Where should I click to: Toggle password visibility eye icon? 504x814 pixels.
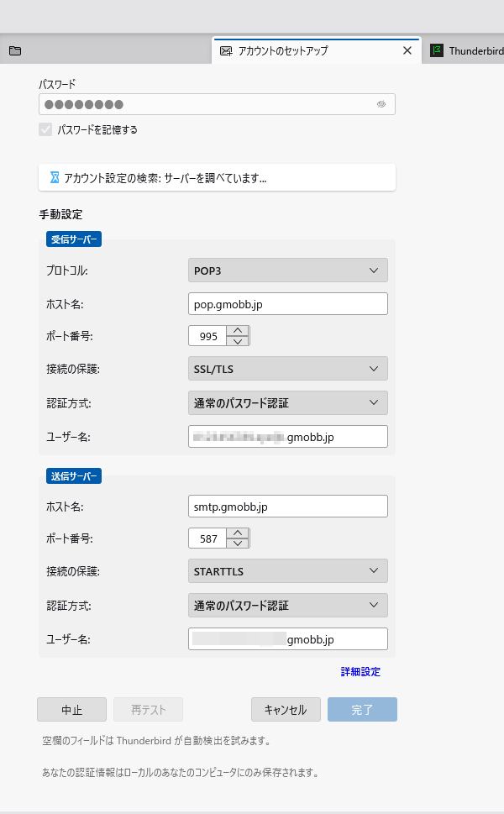click(381, 104)
